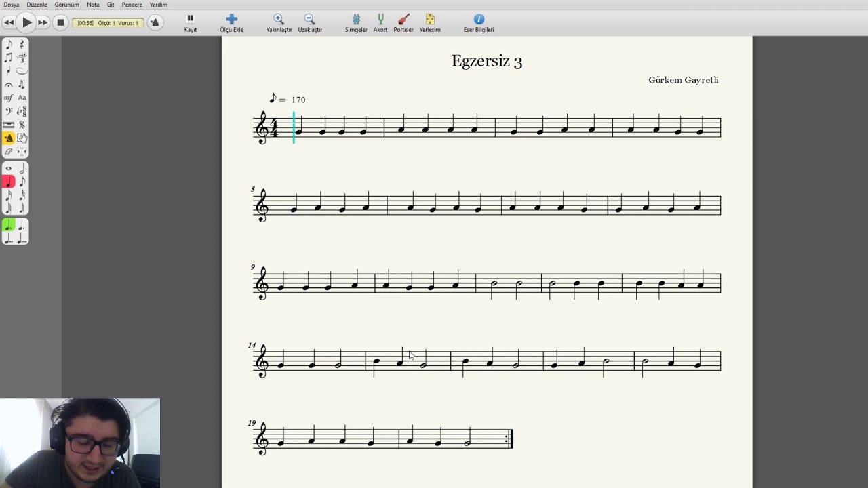This screenshot has height=488, width=868.
Task: Open the Nota menu
Action: tap(93, 5)
